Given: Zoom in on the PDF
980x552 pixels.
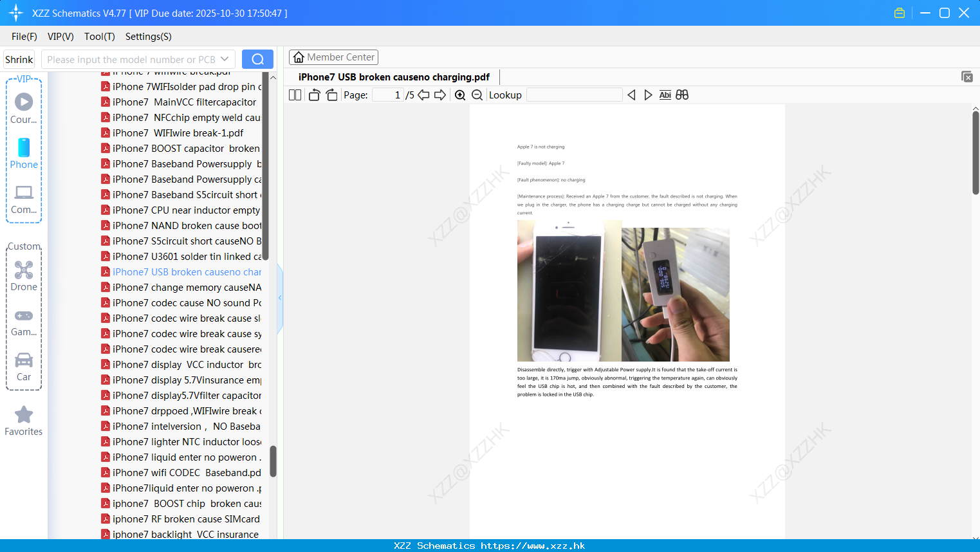Looking at the screenshot, I should point(460,95).
